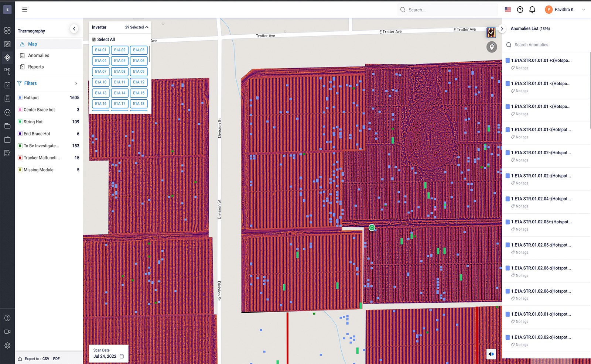Collapse the Inverter selection dropdown
The image size is (591, 364).
click(x=146, y=27)
